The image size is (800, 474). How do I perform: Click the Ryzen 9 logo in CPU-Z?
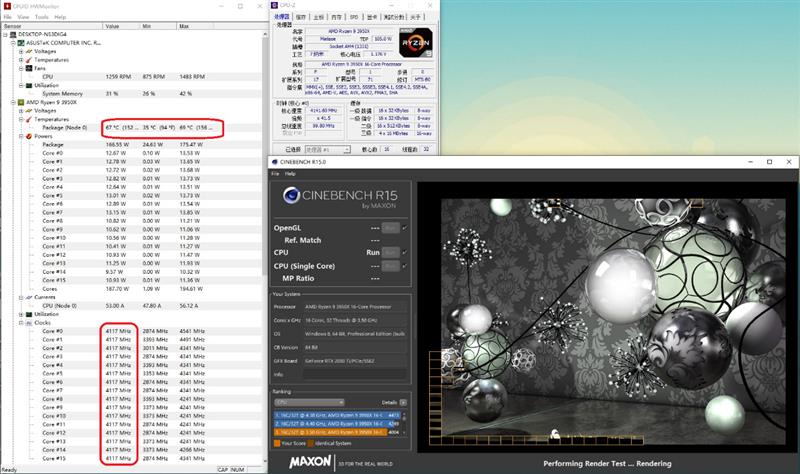pyautogui.click(x=416, y=42)
